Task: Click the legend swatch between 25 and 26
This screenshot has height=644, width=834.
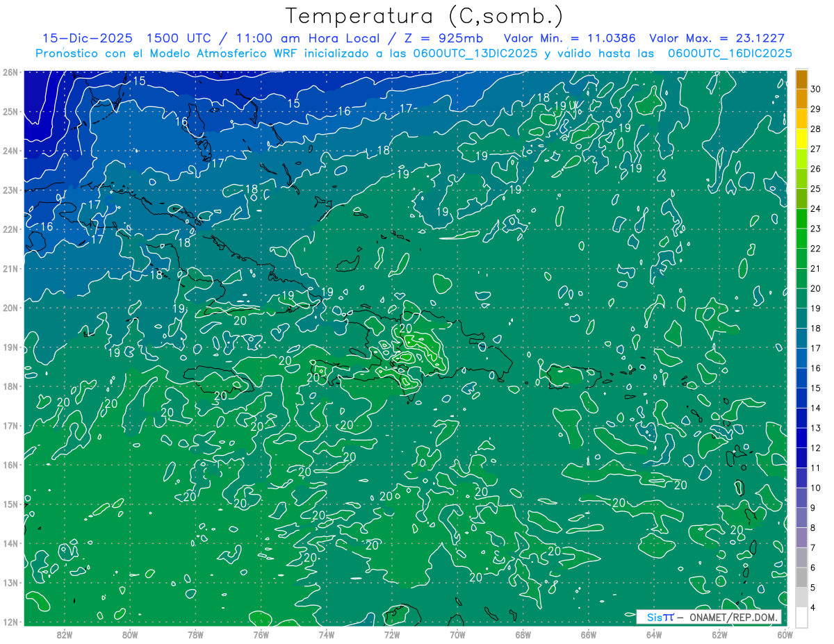Action: [801, 179]
